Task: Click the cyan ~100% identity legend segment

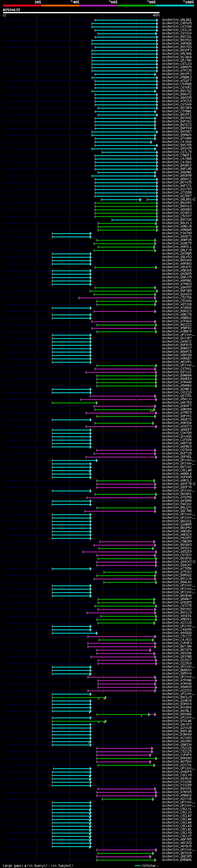Action: [x=175, y=6]
